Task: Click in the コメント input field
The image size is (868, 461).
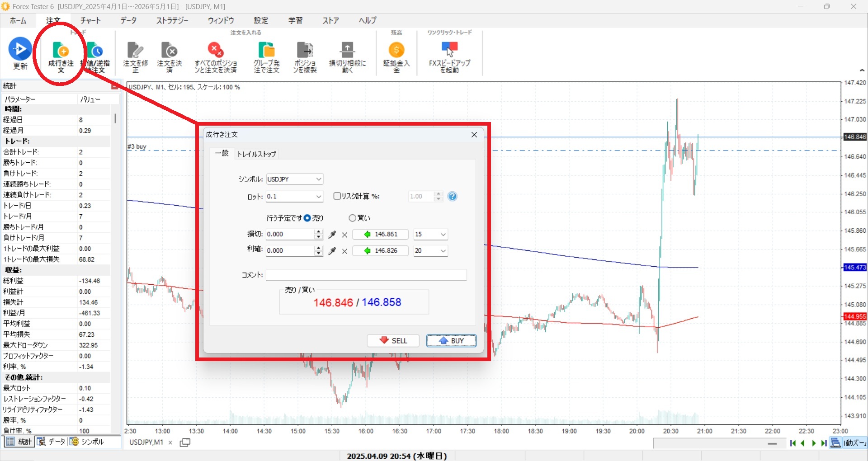Action: 366,275
